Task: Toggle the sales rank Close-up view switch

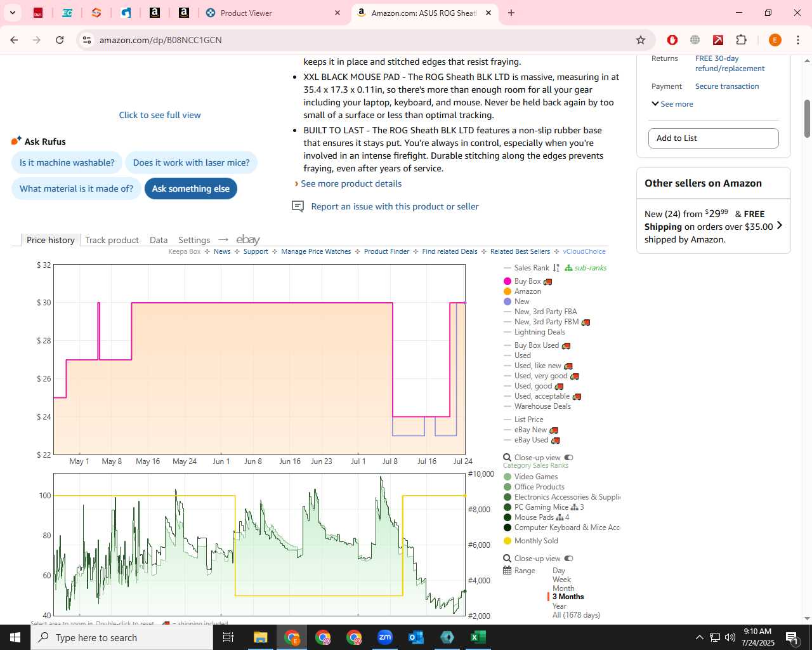Action: [x=568, y=559]
